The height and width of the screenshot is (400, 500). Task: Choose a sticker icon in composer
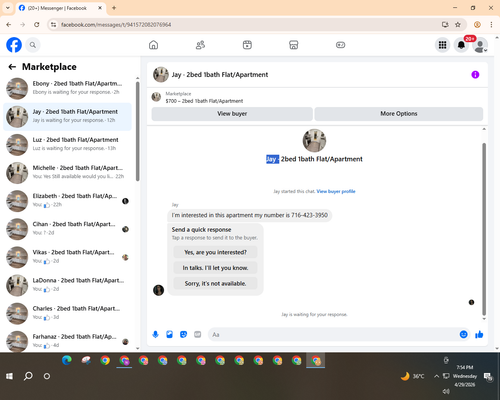[183, 334]
